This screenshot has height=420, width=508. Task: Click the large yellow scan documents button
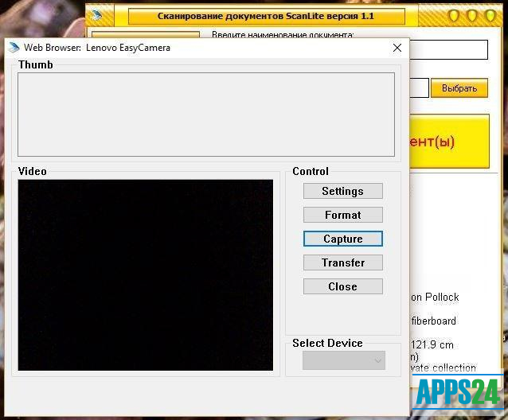pyautogui.click(x=449, y=141)
